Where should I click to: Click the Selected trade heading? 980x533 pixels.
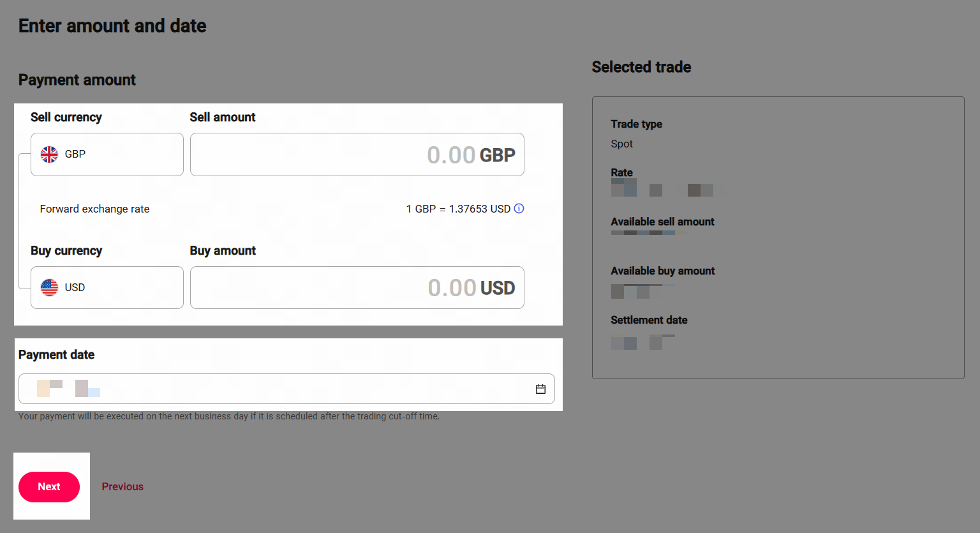pyautogui.click(x=641, y=67)
